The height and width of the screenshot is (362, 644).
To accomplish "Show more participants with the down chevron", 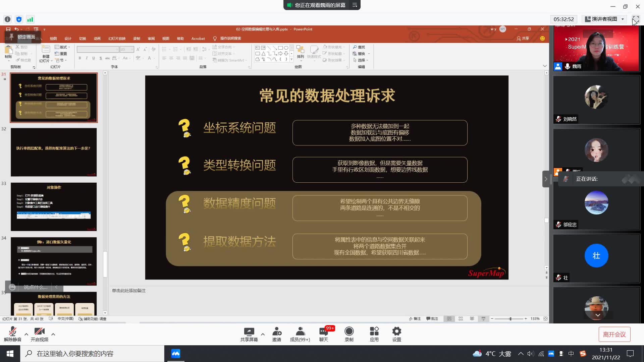I will [598, 315].
